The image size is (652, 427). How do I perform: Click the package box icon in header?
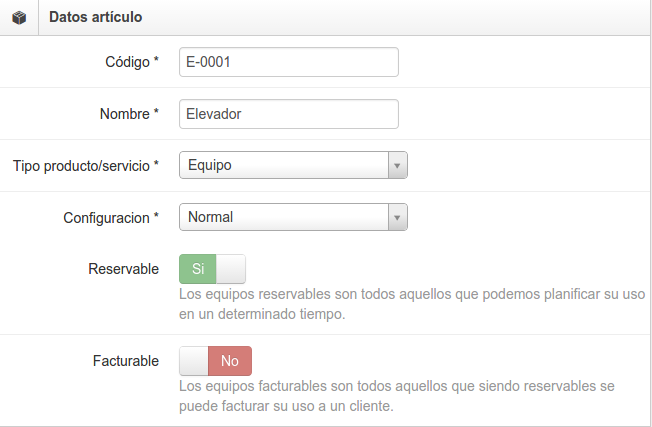(x=19, y=18)
